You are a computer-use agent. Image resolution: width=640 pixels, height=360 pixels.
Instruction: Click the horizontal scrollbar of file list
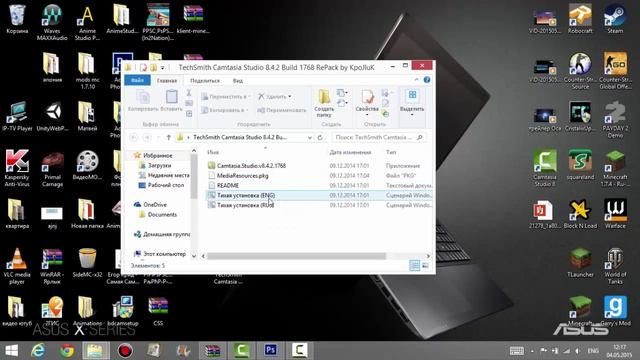click(x=296, y=256)
